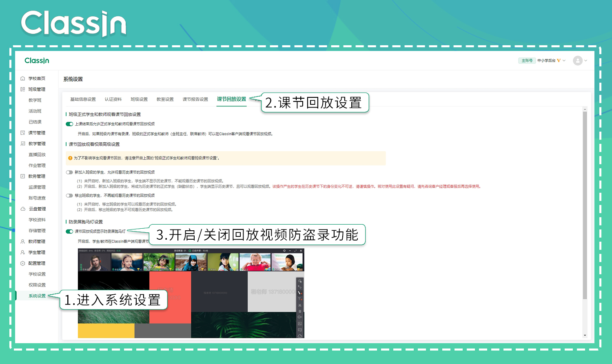Click the 教务管理 sidebar icon
Viewport: 612px width, 364px height.
click(23, 176)
